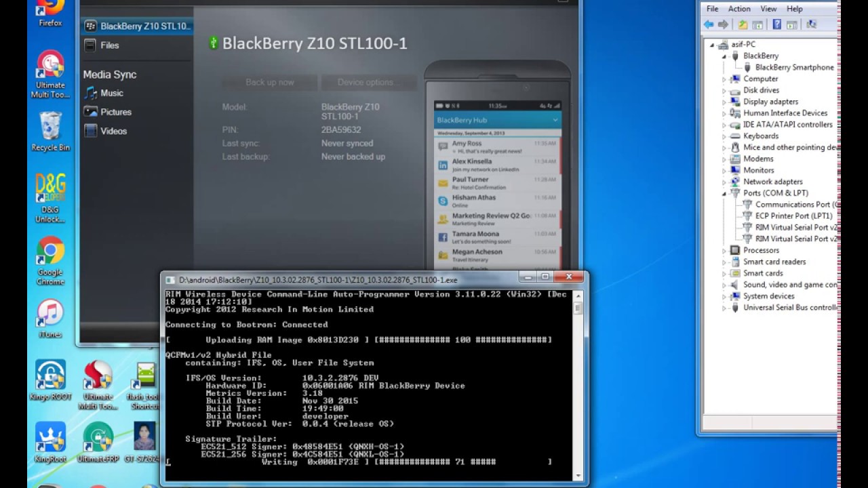Click the green USB icon beside device title

tap(213, 43)
